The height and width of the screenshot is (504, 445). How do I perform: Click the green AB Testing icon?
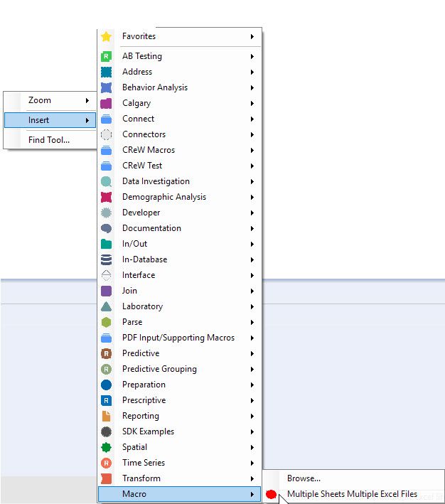coord(106,56)
